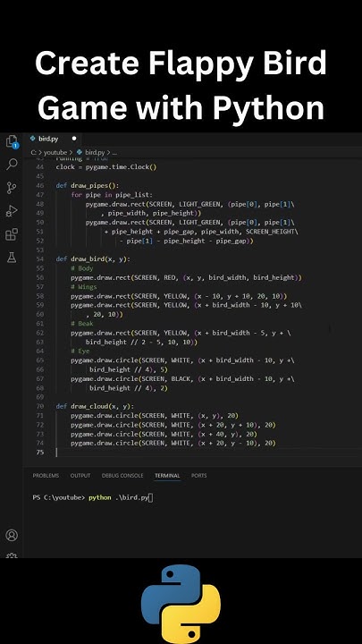Click the youtube folder in breadcrumb
Image resolution: width=362 pixels, height=644 pixels.
pos(55,152)
